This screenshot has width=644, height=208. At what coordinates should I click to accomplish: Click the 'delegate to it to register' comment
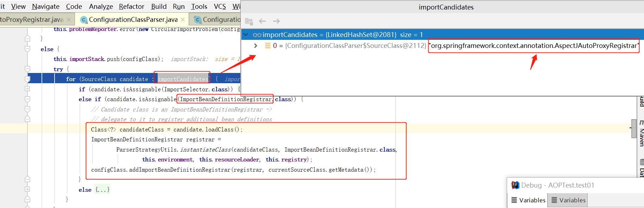click(182, 119)
